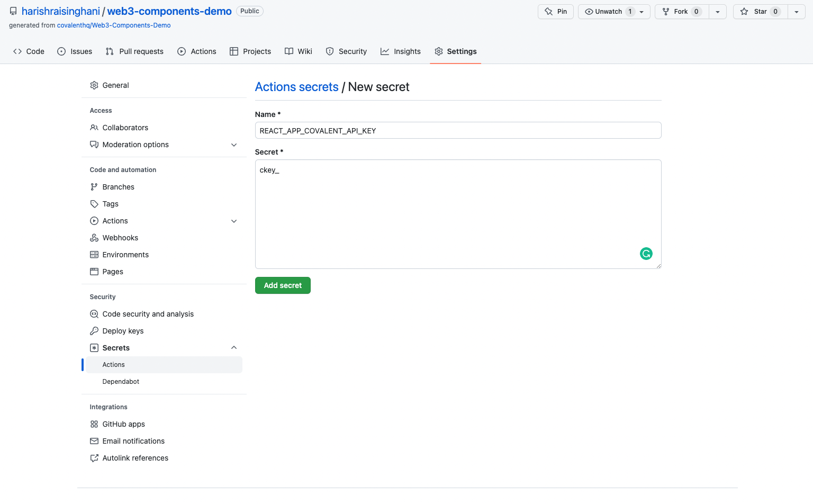Click the eye icon on Unwatch button
The image size is (813, 504).
pyautogui.click(x=589, y=12)
